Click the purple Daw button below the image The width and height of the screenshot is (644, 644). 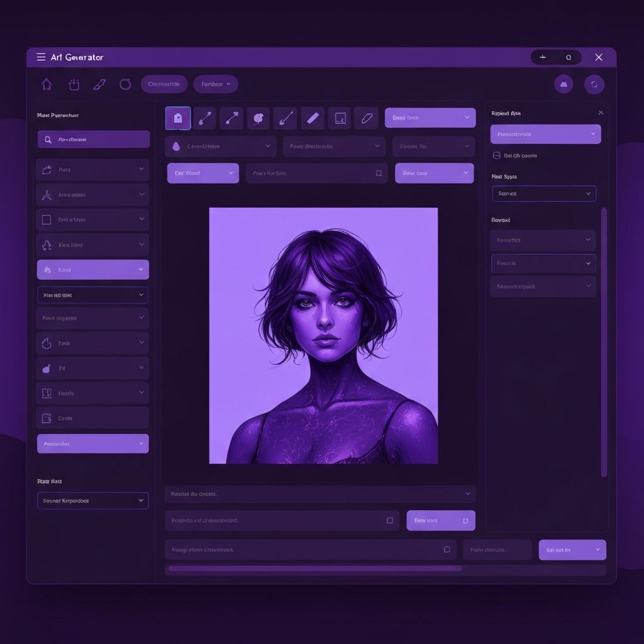[x=440, y=520]
